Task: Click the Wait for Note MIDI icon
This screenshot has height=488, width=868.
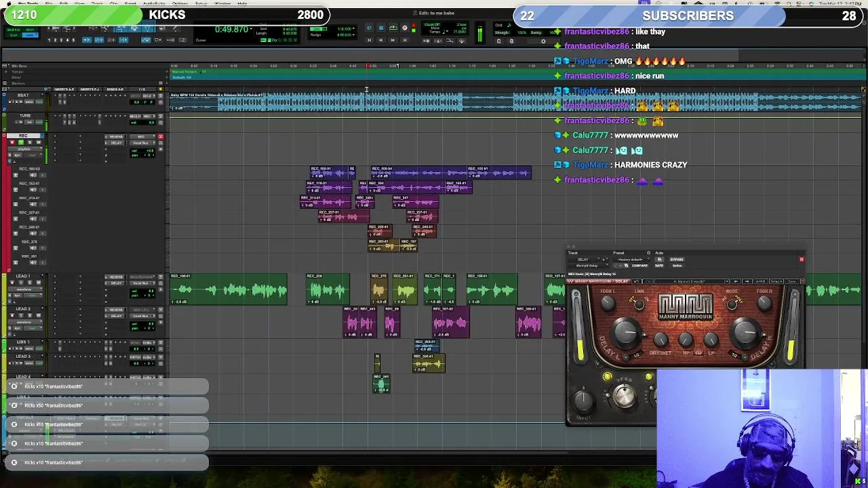Action: coord(426,41)
